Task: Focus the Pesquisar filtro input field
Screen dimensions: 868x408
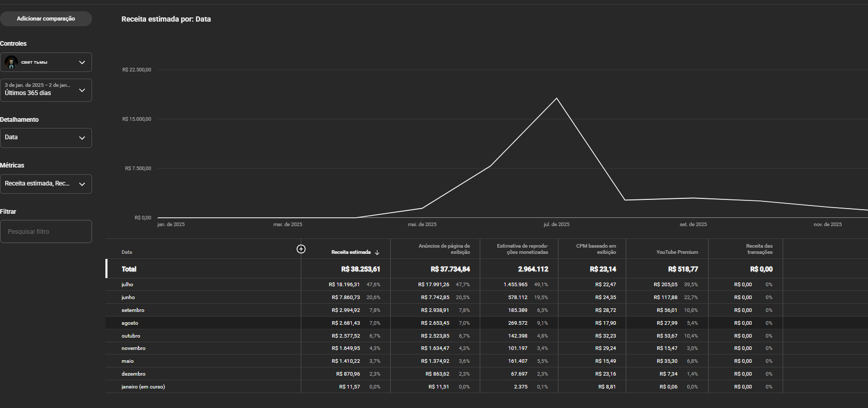Action: (46, 232)
